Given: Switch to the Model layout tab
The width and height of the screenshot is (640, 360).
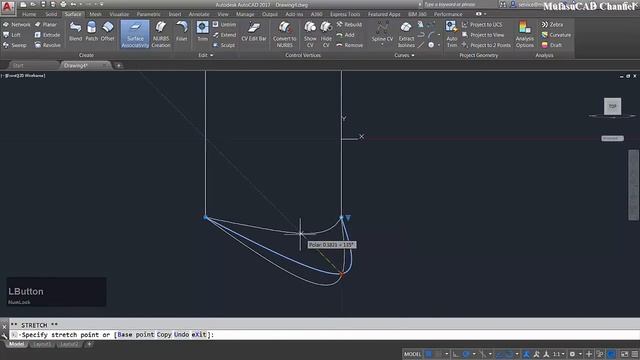Looking at the screenshot, I should [16, 344].
